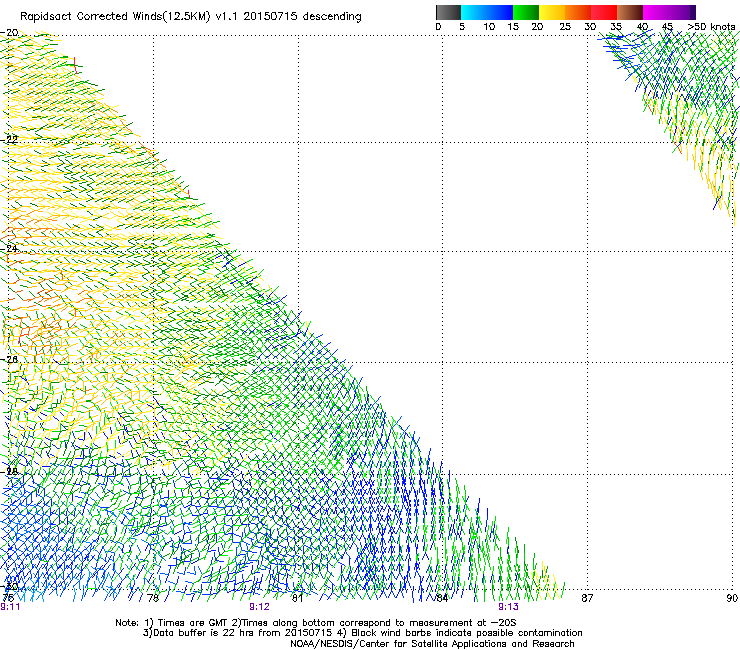Click the orange 25-30 knots legend segment

coord(578,12)
